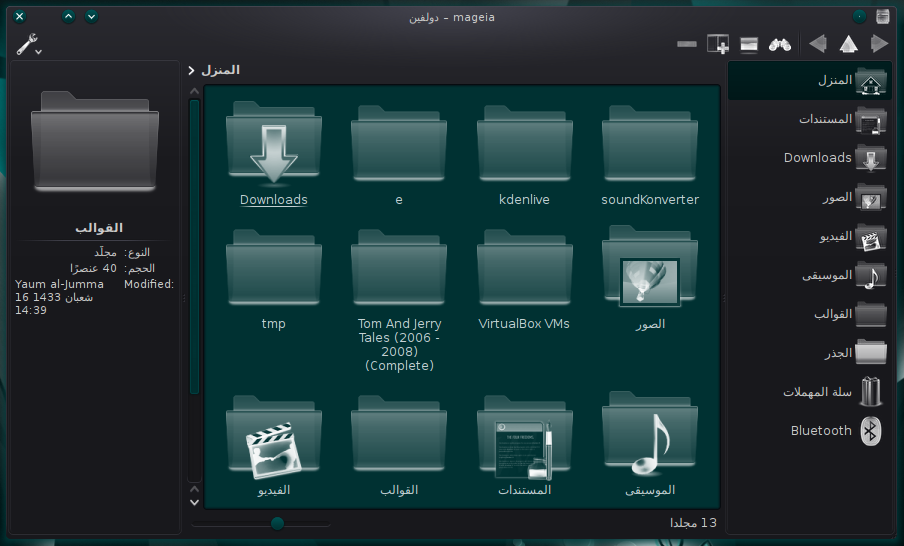Select الصور in places panel
The height and width of the screenshot is (546, 904).
point(809,198)
